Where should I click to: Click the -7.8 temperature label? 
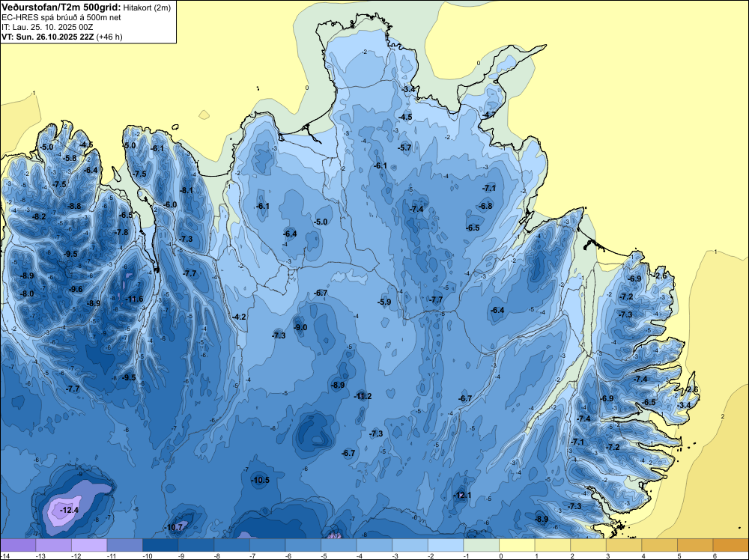pyautogui.click(x=121, y=233)
